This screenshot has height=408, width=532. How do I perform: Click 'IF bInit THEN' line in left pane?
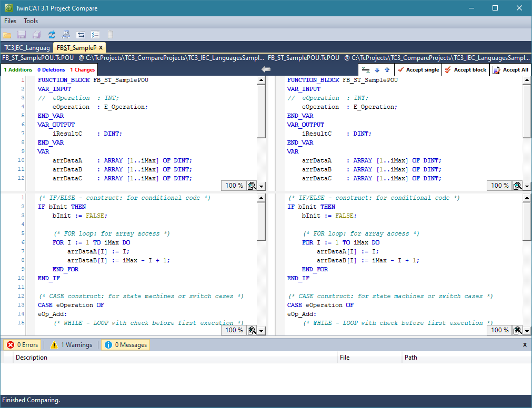click(x=62, y=207)
